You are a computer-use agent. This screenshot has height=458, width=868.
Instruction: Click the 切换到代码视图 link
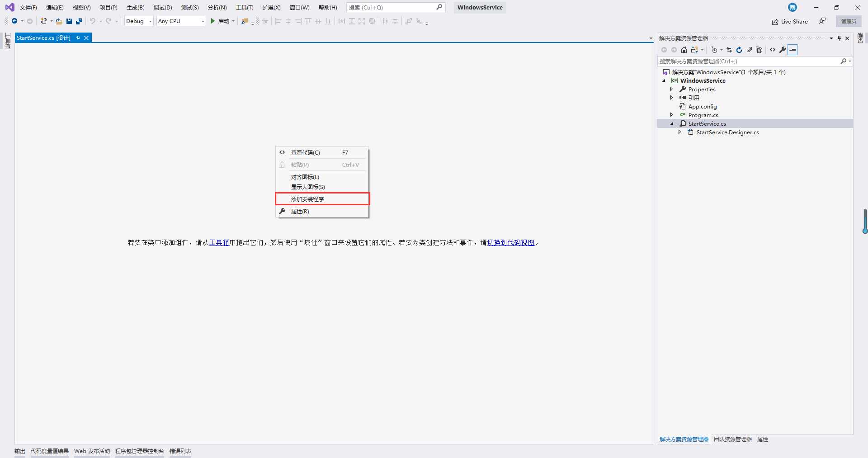coord(511,243)
